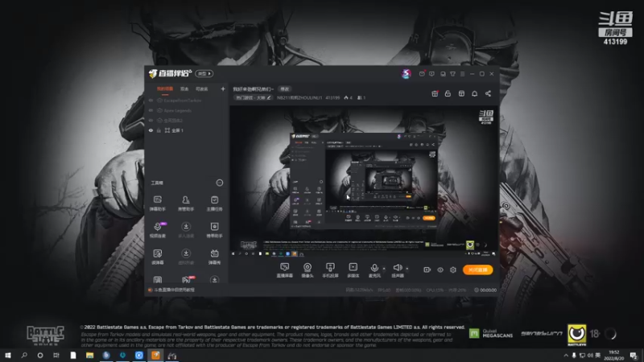Image resolution: width=644 pixels, height=362 pixels.
Task: Open the hamburger menu in title bar
Action: click(x=462, y=74)
